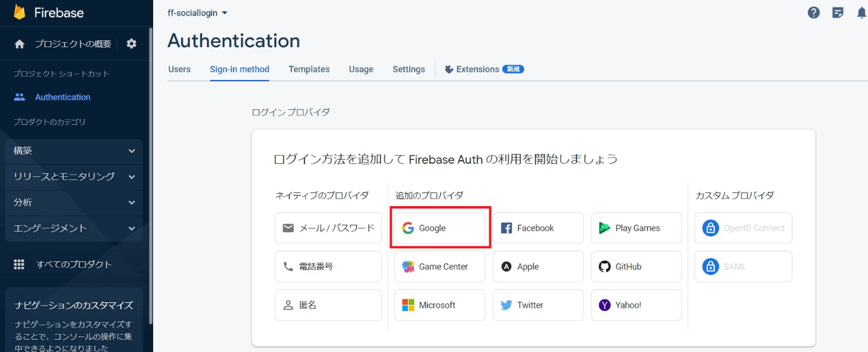Click the Play Games logo icon
This screenshot has height=352, width=868.
(x=604, y=228)
